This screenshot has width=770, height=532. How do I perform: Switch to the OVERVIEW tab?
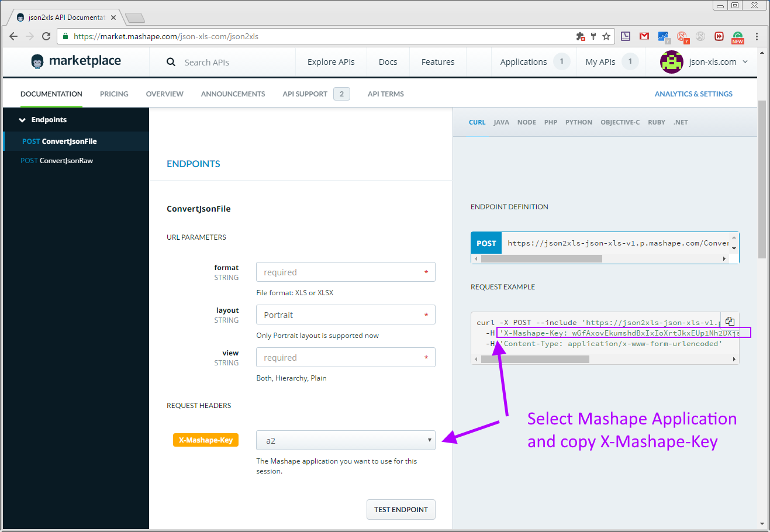164,94
